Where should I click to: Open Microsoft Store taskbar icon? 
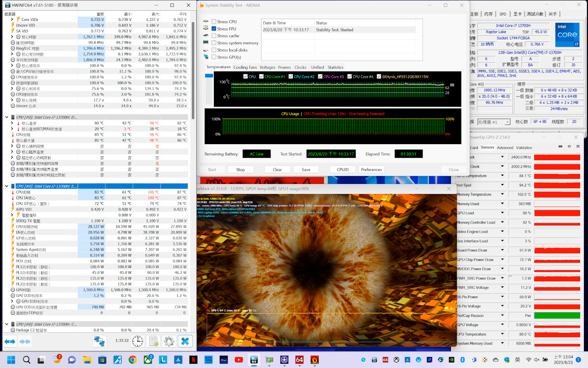tap(102, 360)
